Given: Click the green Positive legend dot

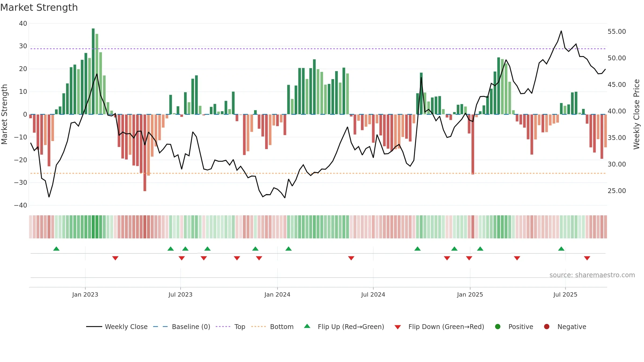Looking at the screenshot, I should (498, 327).
